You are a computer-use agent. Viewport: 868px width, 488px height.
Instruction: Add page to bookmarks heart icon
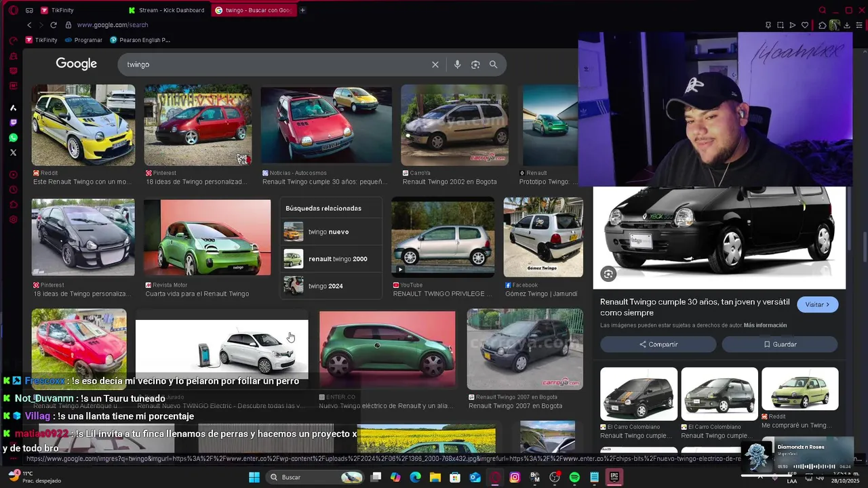click(805, 25)
